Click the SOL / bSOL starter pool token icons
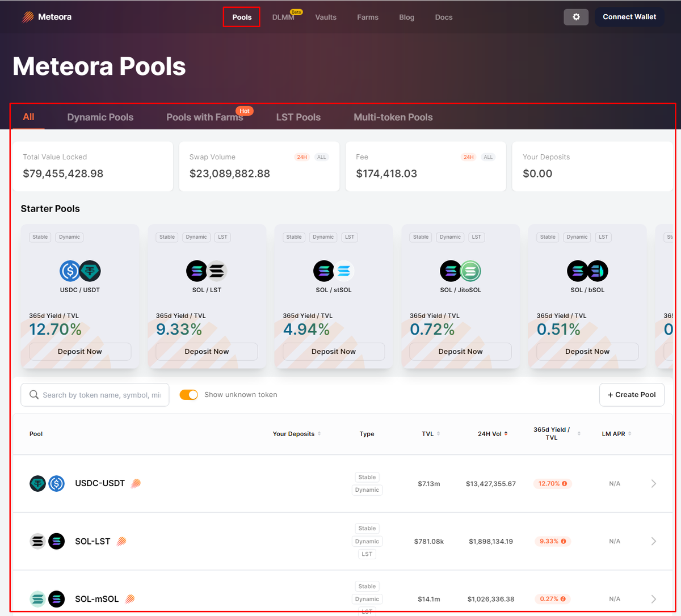Viewport: 681px width, 616px height. pos(587,271)
